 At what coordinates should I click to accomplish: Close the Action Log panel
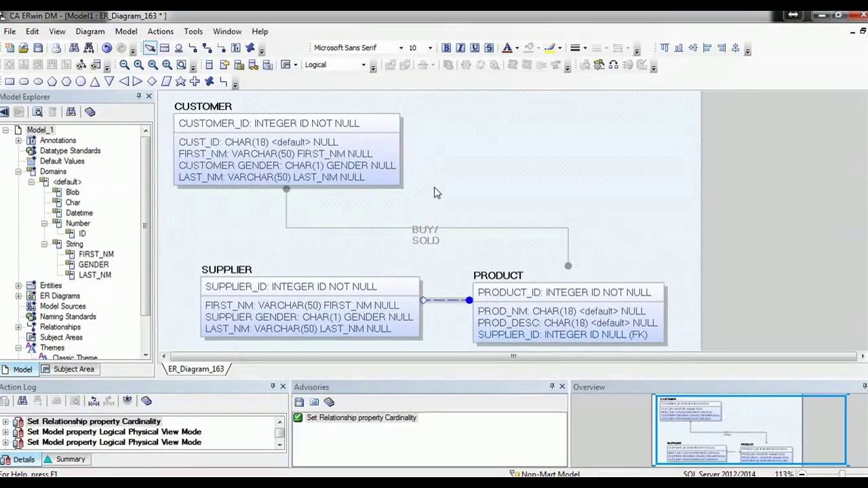click(283, 386)
